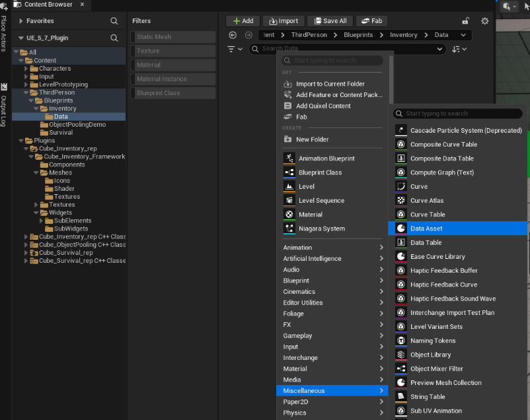Focus the Miscellaneous submenu search field
The height and width of the screenshot is (420, 530).
[x=458, y=114]
